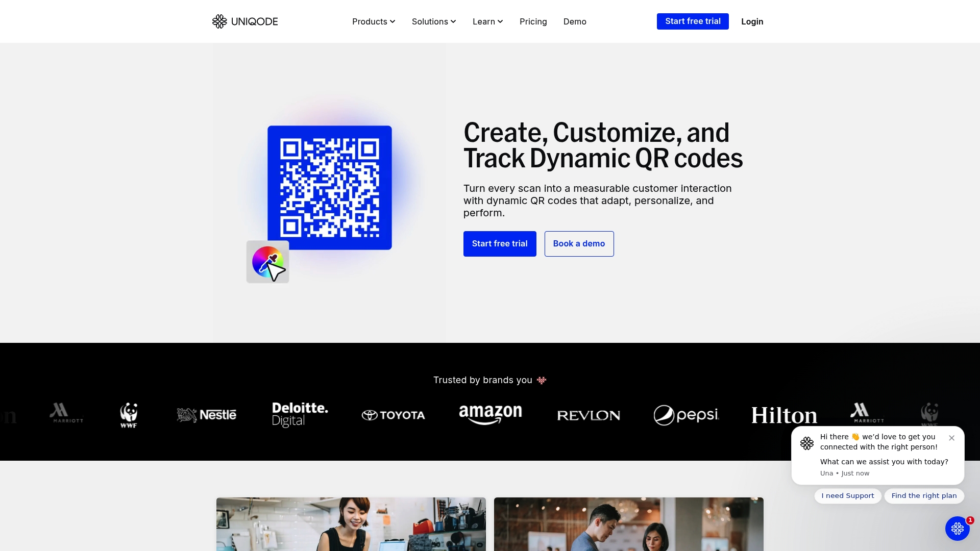Click the Pepsi logo
The width and height of the screenshot is (980, 551).
click(687, 415)
